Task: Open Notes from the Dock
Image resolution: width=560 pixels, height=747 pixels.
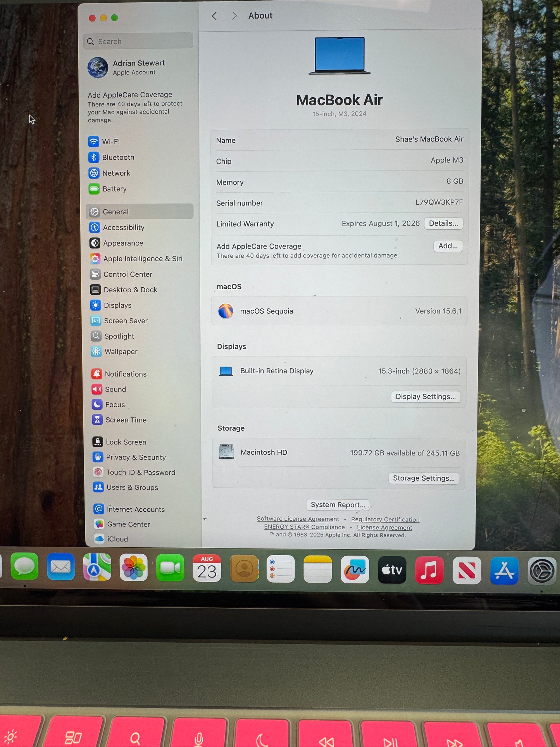Action: click(x=318, y=569)
